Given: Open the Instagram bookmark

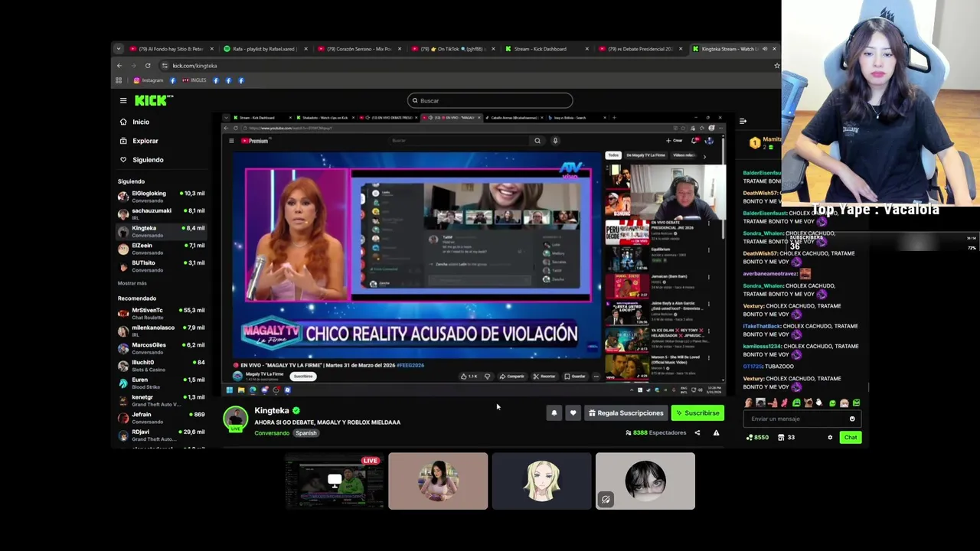Looking at the screenshot, I should coord(149,80).
